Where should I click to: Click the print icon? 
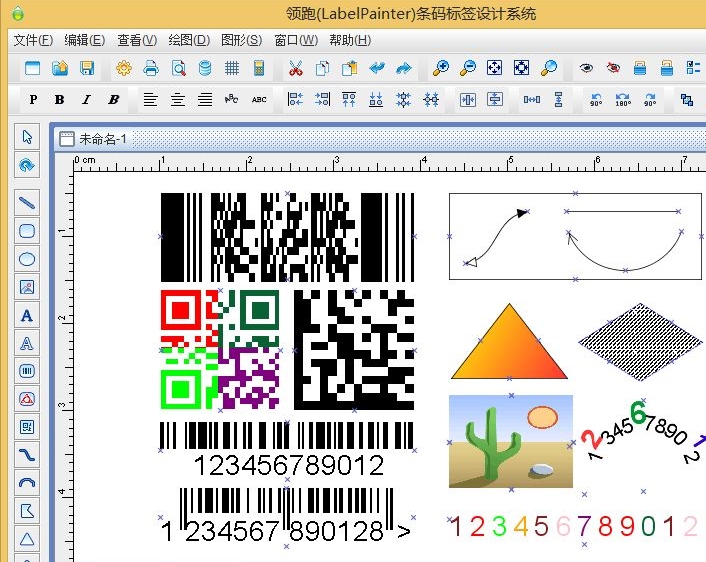pyautogui.click(x=151, y=68)
